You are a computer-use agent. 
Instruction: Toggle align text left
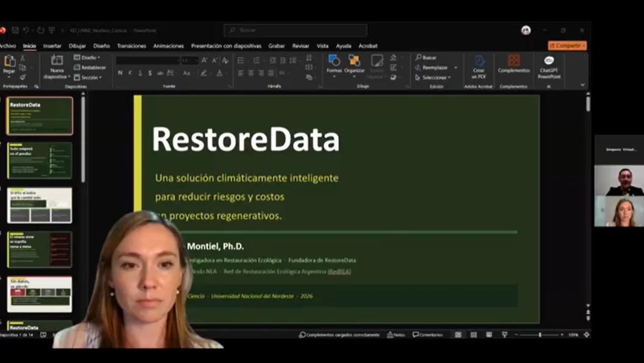(241, 73)
